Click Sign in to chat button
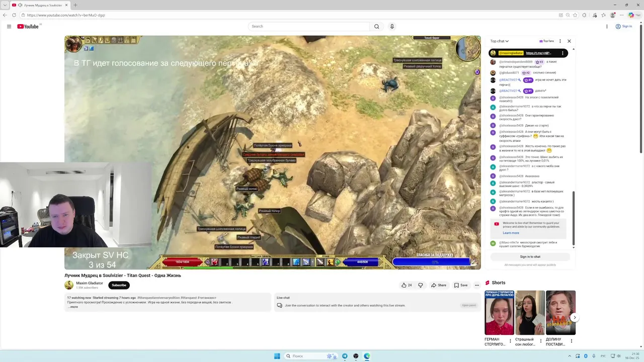 coord(530,256)
